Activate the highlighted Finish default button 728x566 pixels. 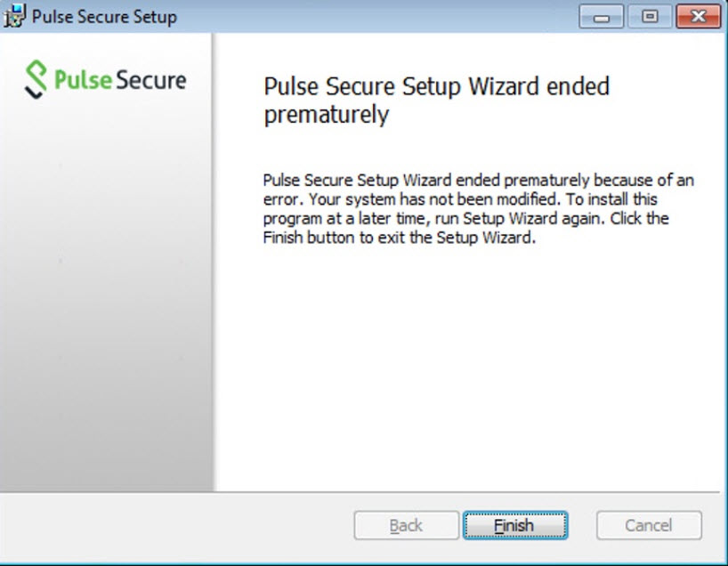pyautogui.click(x=514, y=525)
